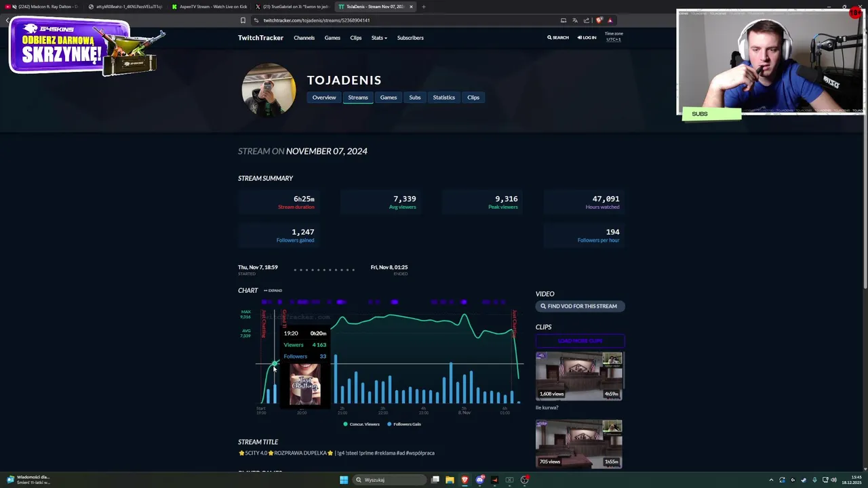The width and height of the screenshot is (868, 488).
Task: Open Discord from the taskbar
Action: [x=480, y=480]
